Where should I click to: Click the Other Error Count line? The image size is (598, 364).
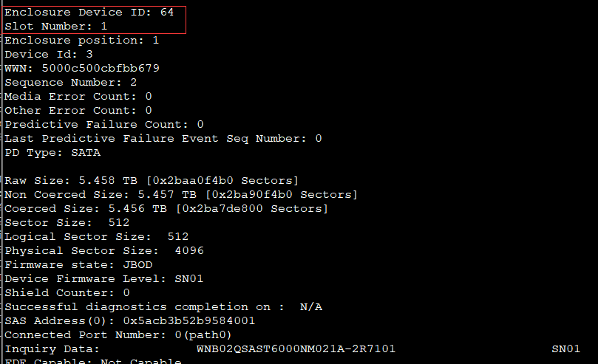(x=78, y=111)
